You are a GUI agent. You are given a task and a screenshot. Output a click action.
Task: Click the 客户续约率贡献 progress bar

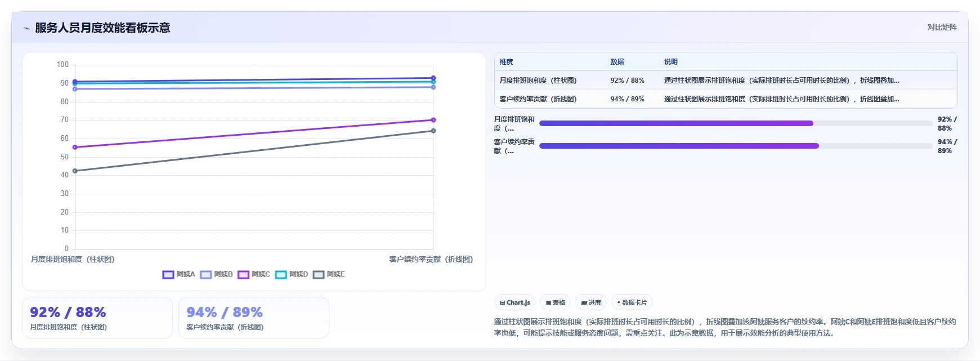(736, 146)
